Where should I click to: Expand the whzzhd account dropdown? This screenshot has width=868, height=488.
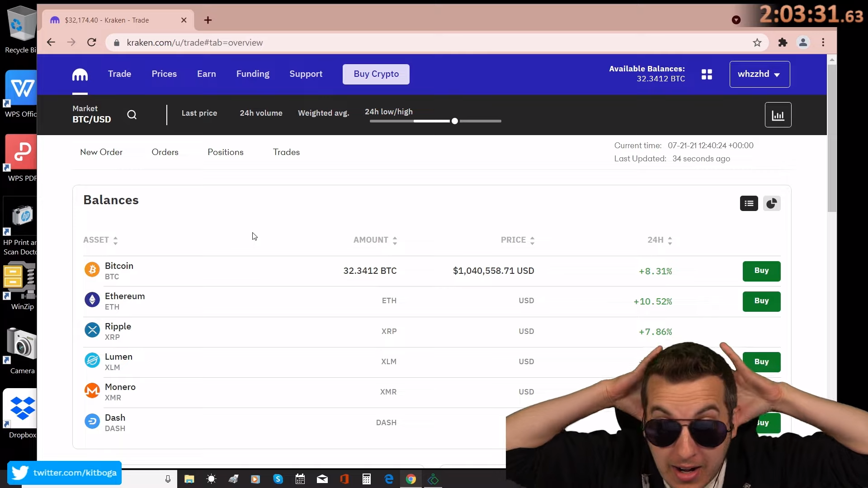coord(759,74)
